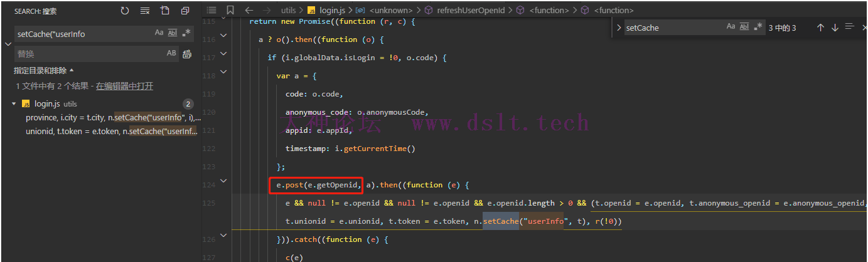This screenshot has width=868, height=262.
Task: Open the 在编辑器中打开 link
Action: point(124,86)
